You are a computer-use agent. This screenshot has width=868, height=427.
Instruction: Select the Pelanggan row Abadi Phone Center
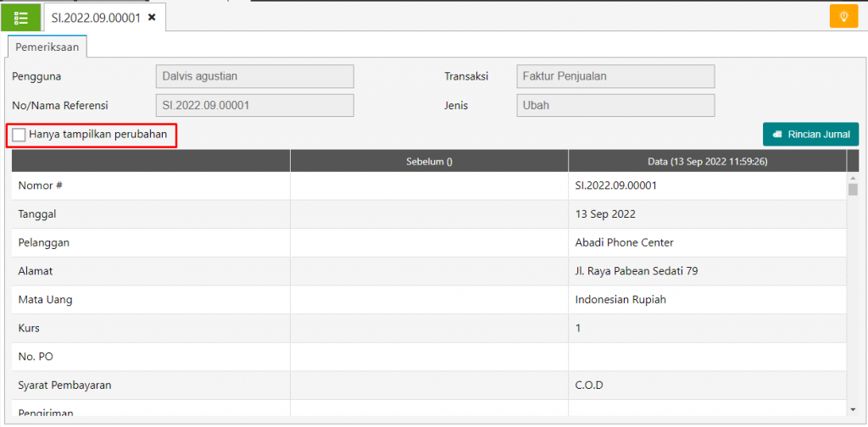click(429, 242)
